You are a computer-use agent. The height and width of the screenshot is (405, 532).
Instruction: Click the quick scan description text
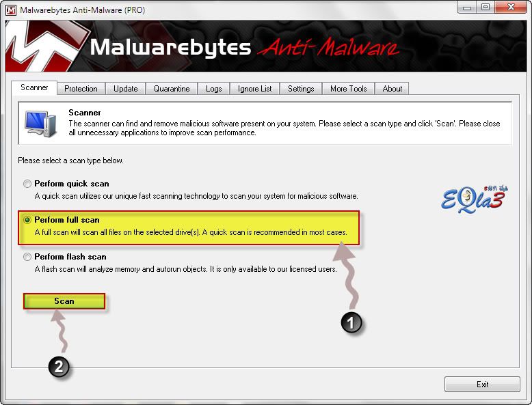click(x=196, y=196)
